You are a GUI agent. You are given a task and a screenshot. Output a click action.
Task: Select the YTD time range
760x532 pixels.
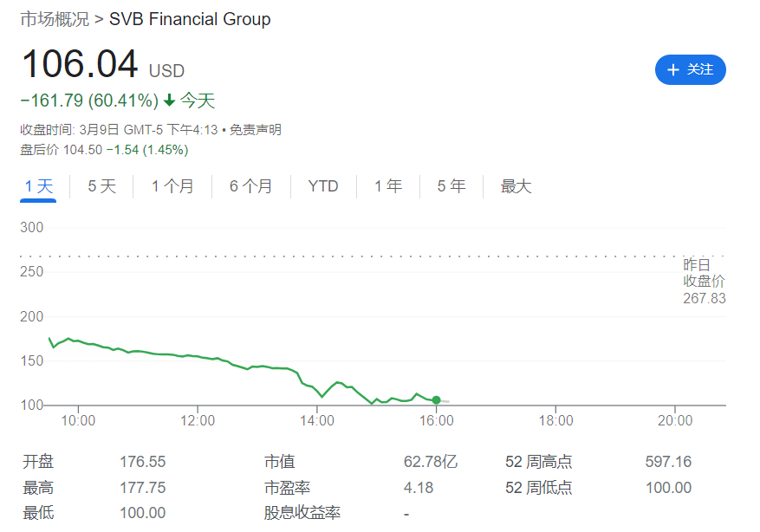pyautogui.click(x=322, y=185)
